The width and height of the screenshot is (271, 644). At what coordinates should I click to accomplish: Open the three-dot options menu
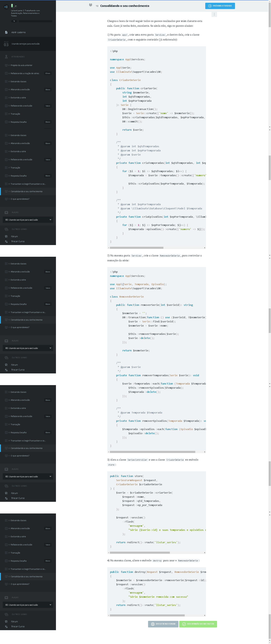point(214,14)
